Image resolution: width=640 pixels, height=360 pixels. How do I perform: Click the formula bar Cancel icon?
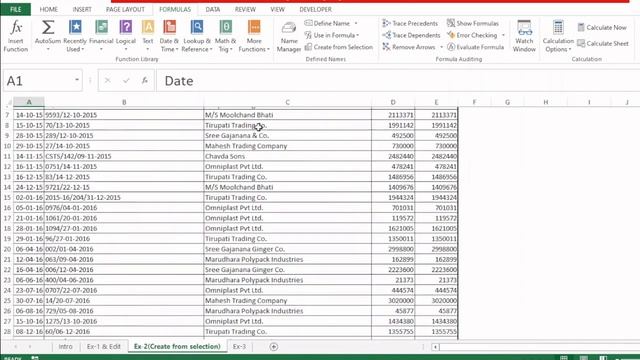point(107,80)
